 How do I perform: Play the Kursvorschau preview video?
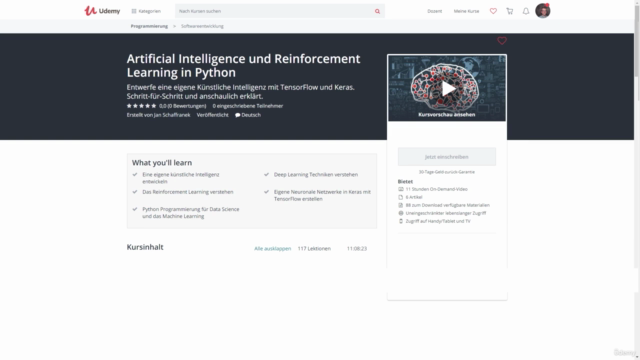pyautogui.click(x=448, y=89)
